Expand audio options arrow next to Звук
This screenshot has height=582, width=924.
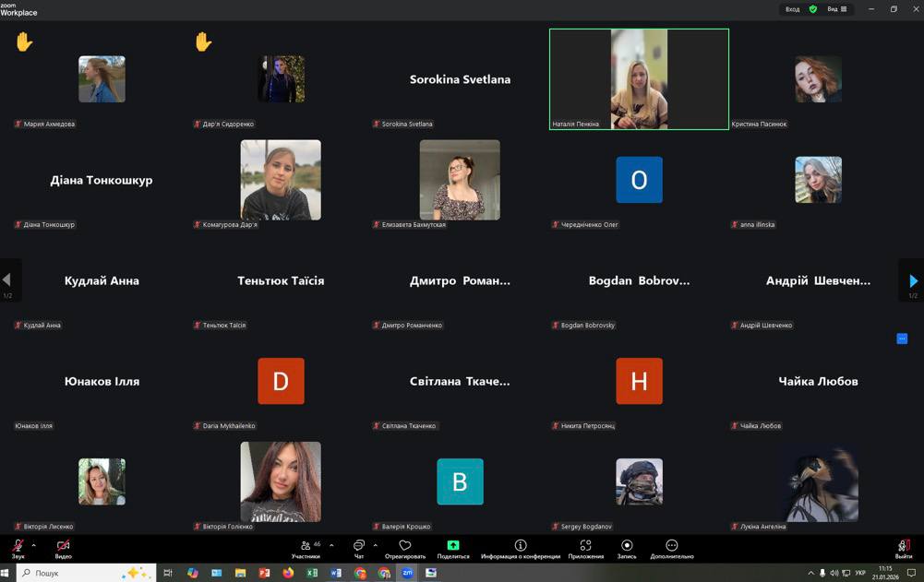pyautogui.click(x=34, y=545)
